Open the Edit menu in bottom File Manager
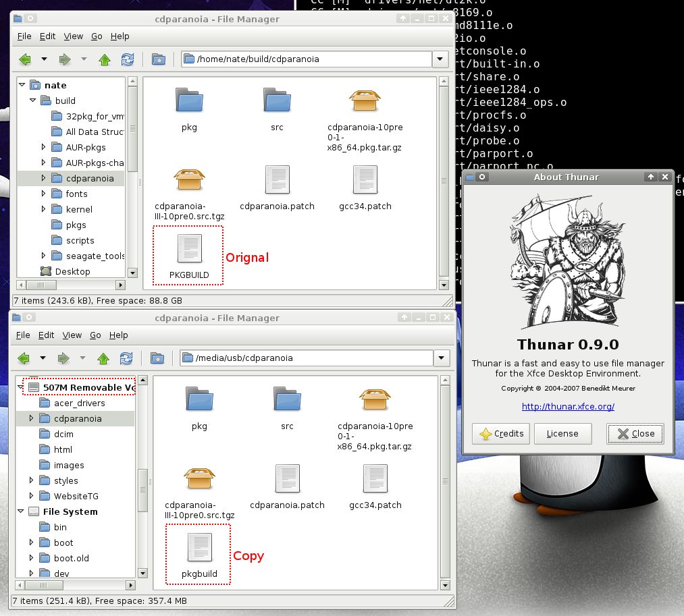Screen dimensions: 684x616 pos(47,335)
